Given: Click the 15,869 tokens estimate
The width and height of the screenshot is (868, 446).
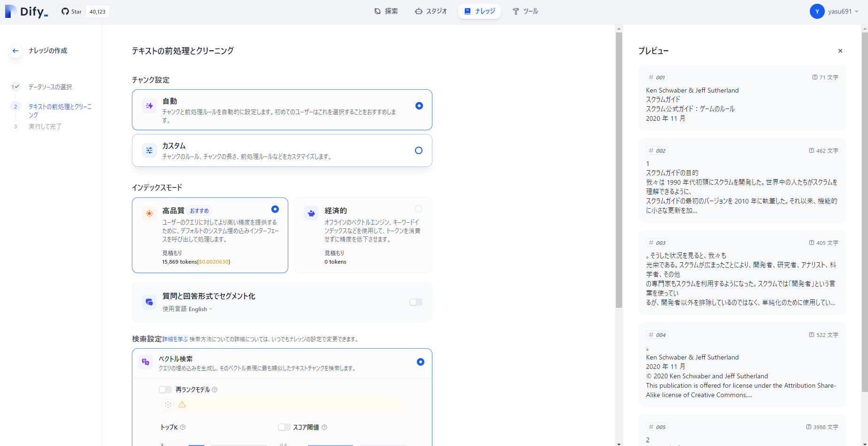Looking at the screenshot, I should point(196,262).
